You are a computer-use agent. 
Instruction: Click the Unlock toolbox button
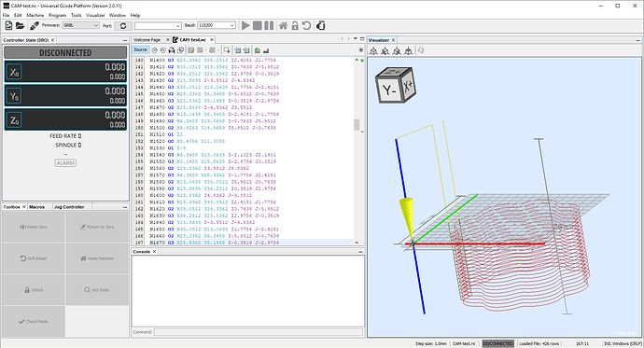(x=34, y=290)
